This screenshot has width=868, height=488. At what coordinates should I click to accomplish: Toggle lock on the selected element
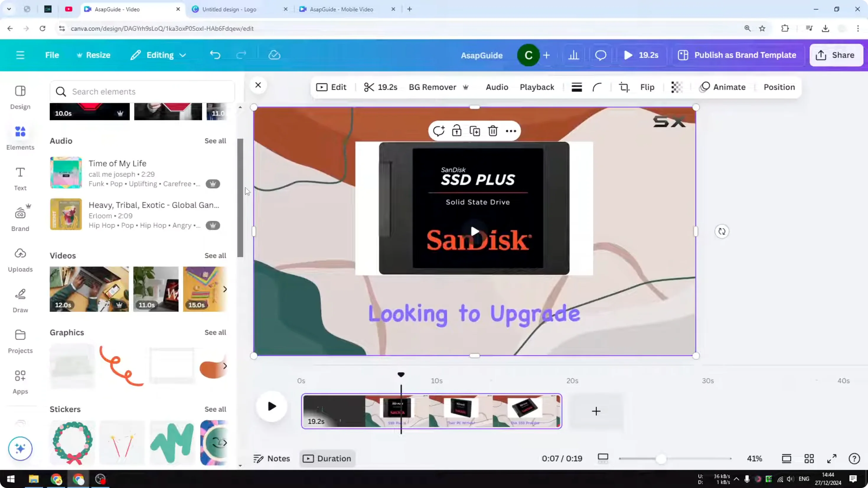[x=456, y=131]
